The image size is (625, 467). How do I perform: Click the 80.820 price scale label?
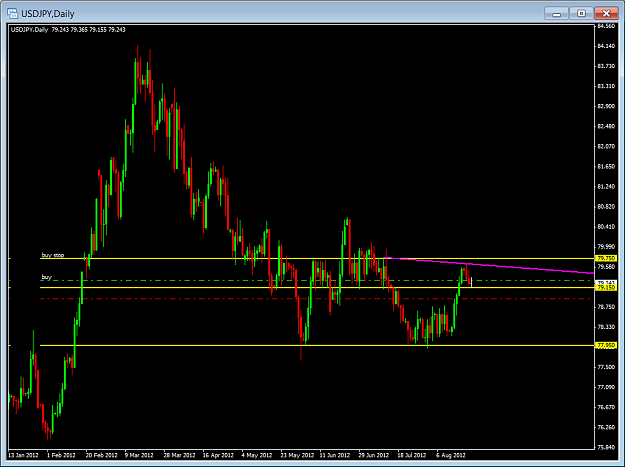pos(606,206)
